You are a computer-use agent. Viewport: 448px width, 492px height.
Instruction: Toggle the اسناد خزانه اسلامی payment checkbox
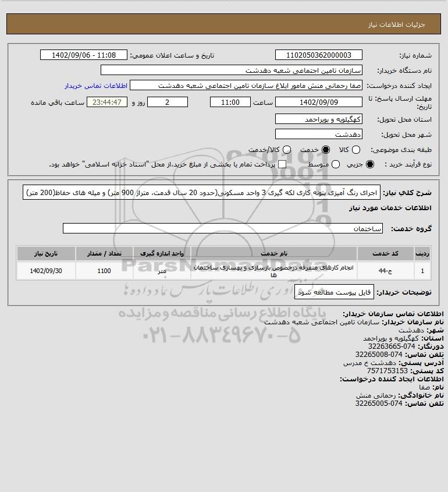tap(282, 164)
